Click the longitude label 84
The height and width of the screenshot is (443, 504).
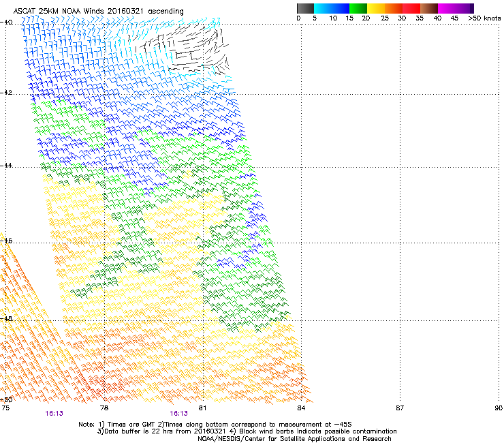tap(301, 408)
